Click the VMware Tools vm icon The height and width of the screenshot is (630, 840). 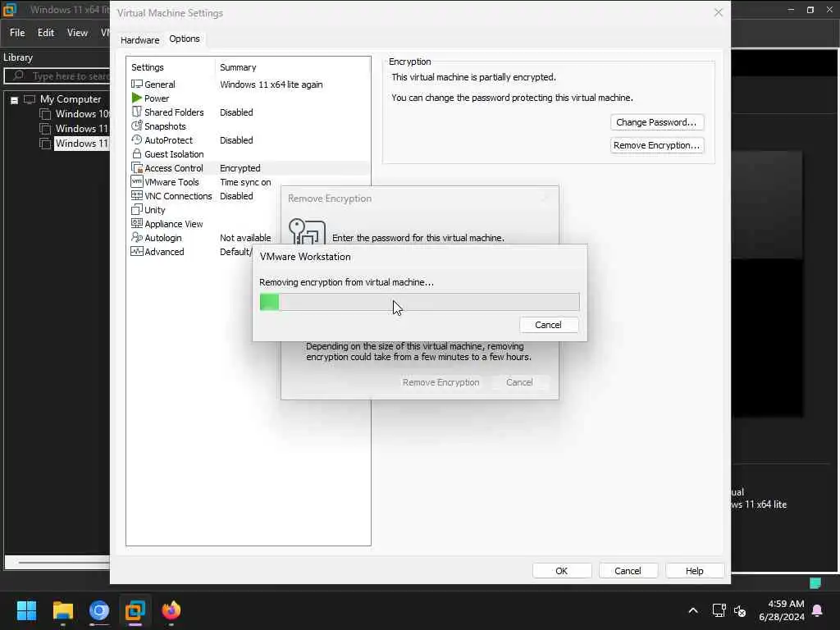[x=137, y=181]
